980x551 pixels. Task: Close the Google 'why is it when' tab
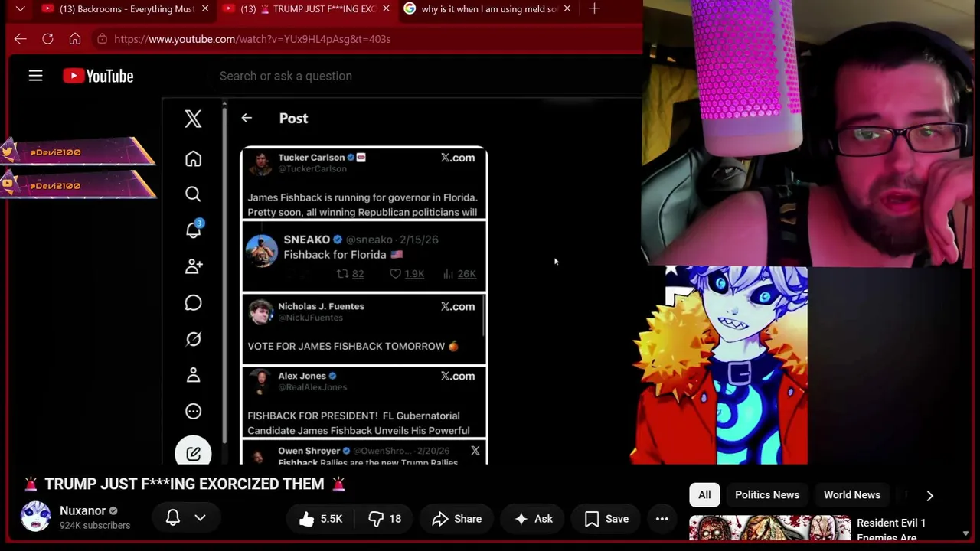pyautogui.click(x=567, y=9)
